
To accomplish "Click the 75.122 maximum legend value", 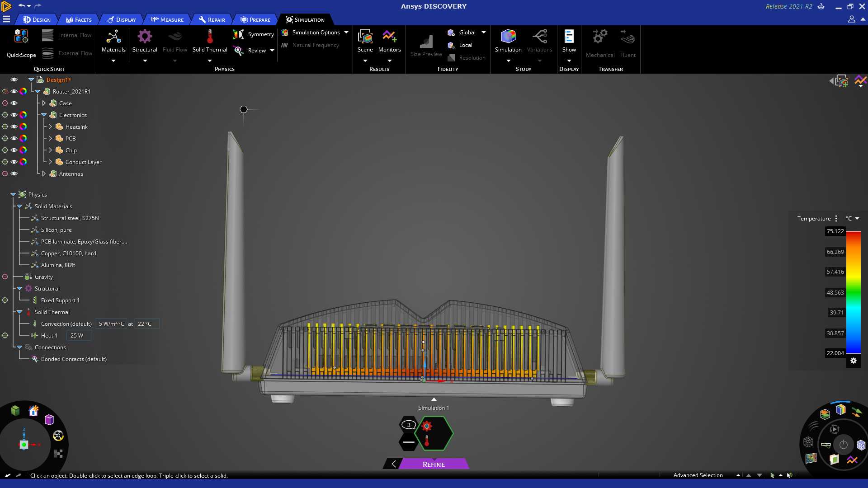I will 835,231.
